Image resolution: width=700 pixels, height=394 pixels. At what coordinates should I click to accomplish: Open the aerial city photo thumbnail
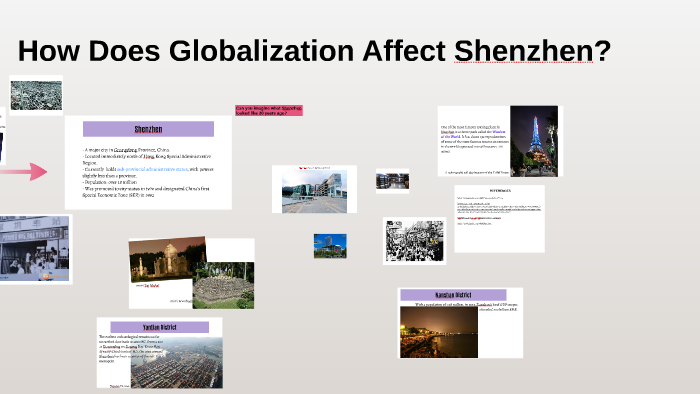(x=36, y=95)
